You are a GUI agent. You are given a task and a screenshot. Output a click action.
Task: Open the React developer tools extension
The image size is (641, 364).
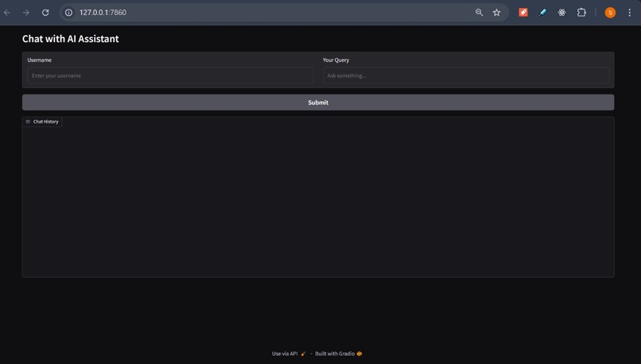coord(562,13)
